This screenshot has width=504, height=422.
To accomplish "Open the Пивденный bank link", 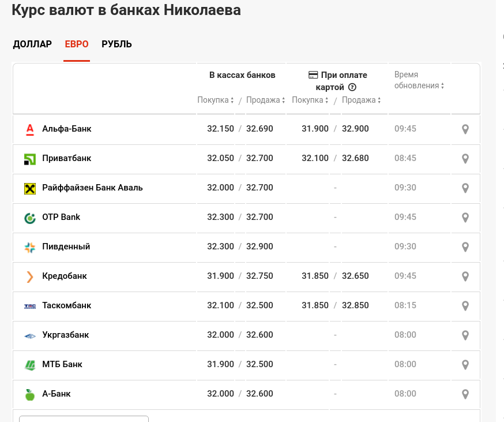I will click(66, 247).
